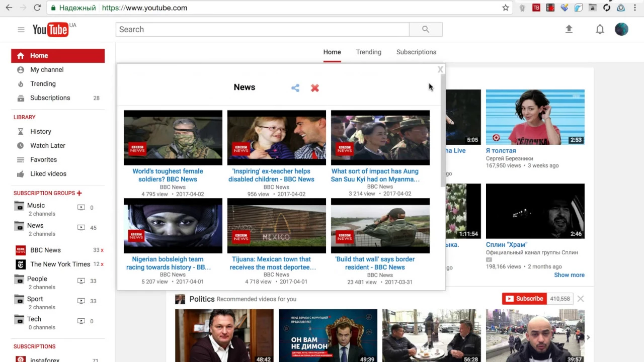
Task: Open Nigerian bobsleigh team video title
Action: [x=169, y=263]
